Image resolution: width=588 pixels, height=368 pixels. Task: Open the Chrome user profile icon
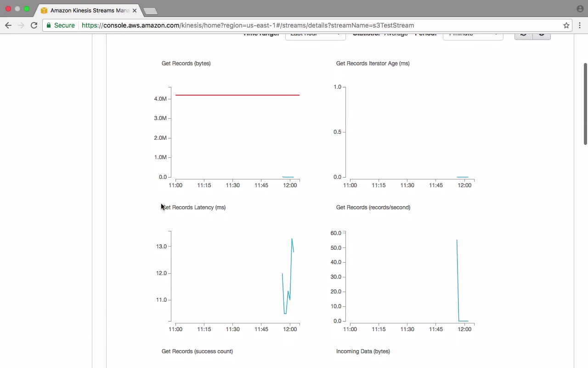pyautogui.click(x=580, y=9)
